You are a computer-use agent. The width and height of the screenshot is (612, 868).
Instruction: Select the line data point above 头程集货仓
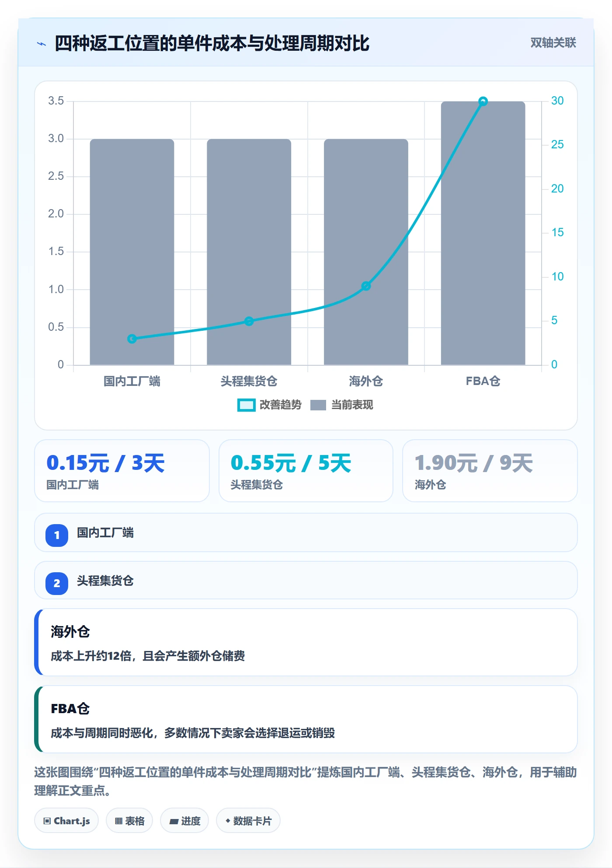pos(249,321)
